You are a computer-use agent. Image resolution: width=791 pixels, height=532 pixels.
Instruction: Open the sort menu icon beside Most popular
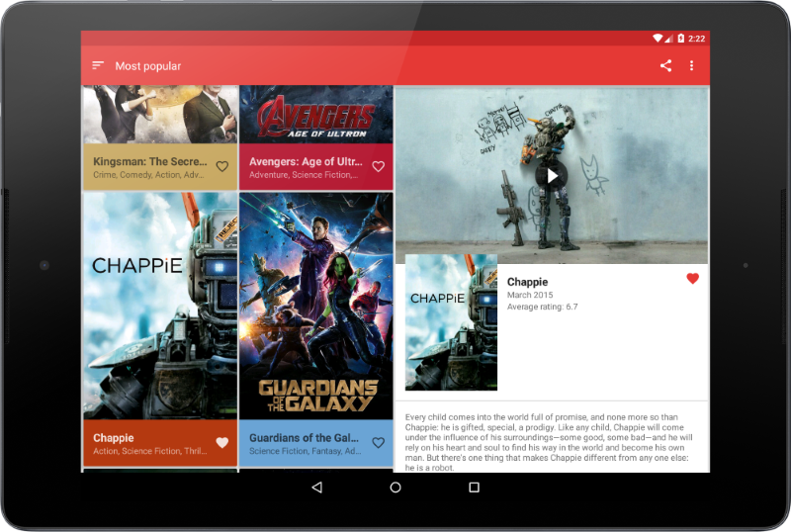click(98, 65)
